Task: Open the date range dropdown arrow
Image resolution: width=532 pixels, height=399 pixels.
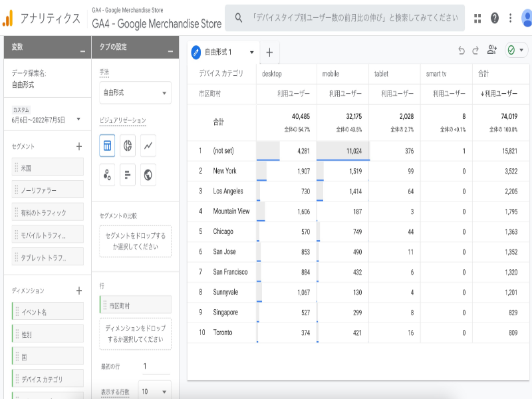Action: click(x=78, y=119)
